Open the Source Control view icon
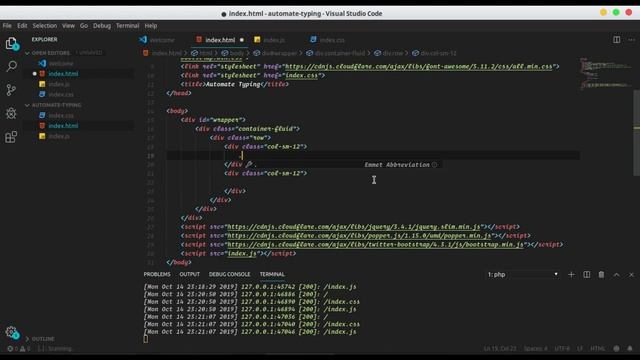Viewport: 640px width, 360px height. click(11, 90)
